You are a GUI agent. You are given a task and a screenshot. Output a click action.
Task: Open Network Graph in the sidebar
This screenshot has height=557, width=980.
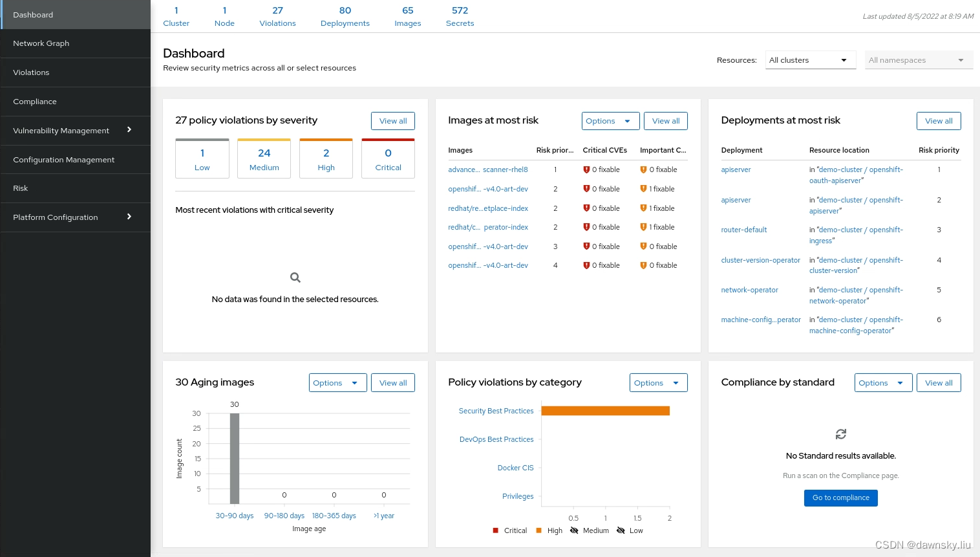pyautogui.click(x=75, y=43)
